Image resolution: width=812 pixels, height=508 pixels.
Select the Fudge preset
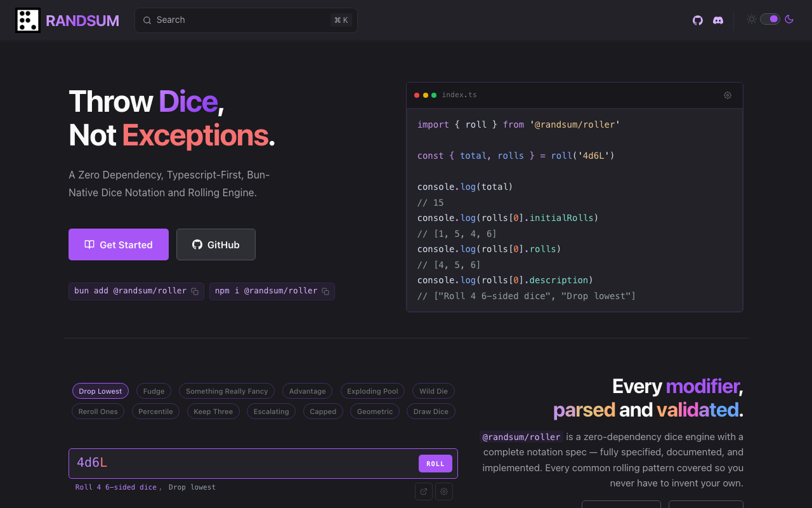(154, 391)
